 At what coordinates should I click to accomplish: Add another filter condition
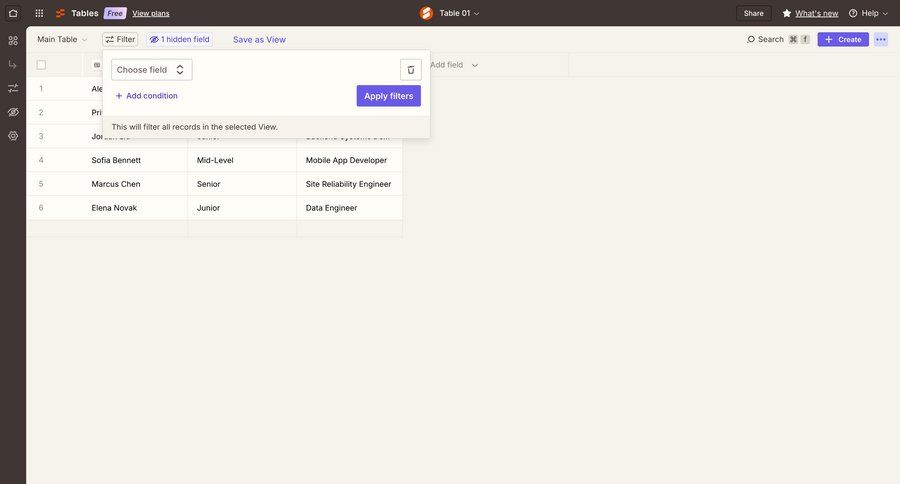[146, 96]
